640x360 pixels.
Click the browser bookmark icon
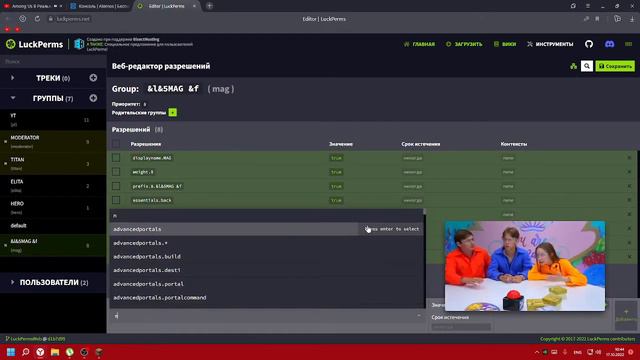(x=597, y=19)
